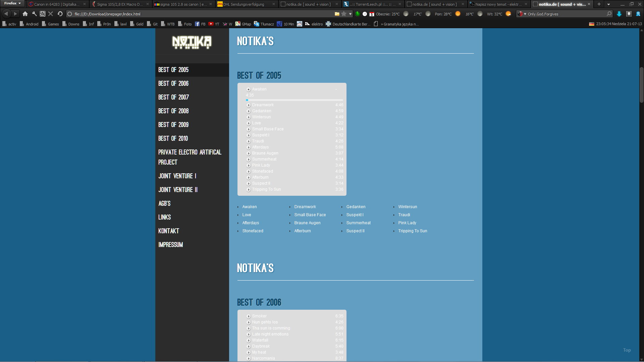Click the play button for Tripping To Sun
The width and height of the screenshot is (644, 362).
coord(249,189)
